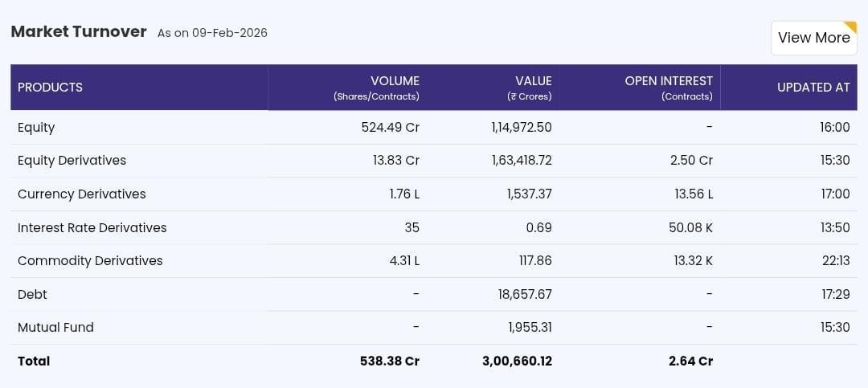Screen dimensions: 868x388
Task: Click the OPEN INTEREST column header
Action: tap(668, 81)
